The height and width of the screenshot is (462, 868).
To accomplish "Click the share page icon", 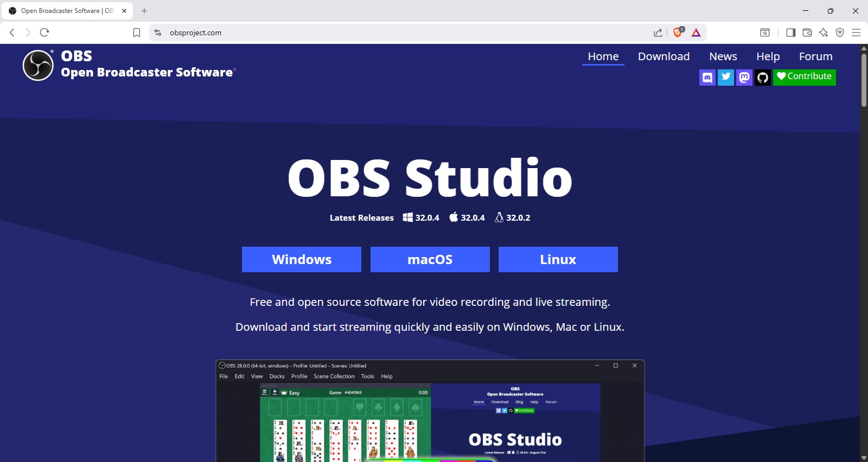I will pyautogui.click(x=658, y=33).
